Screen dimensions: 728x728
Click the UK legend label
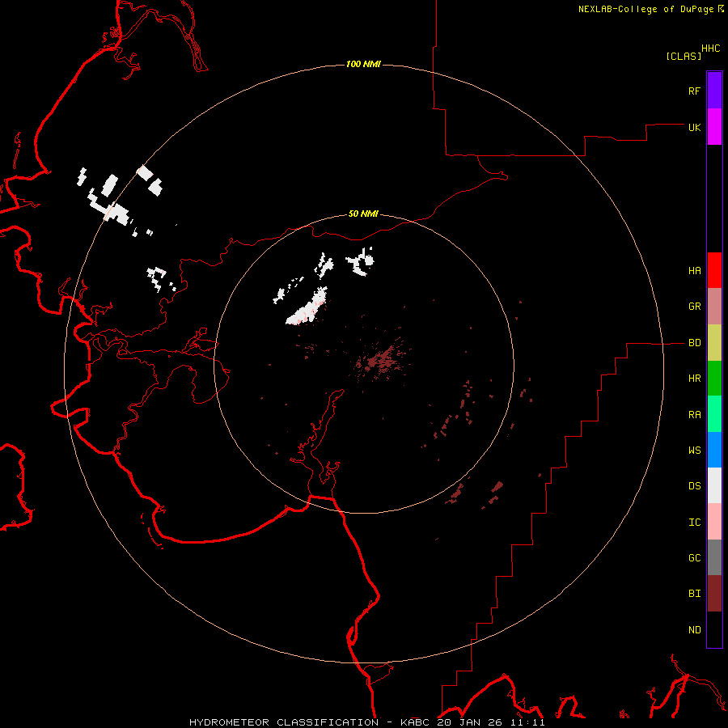click(x=694, y=127)
